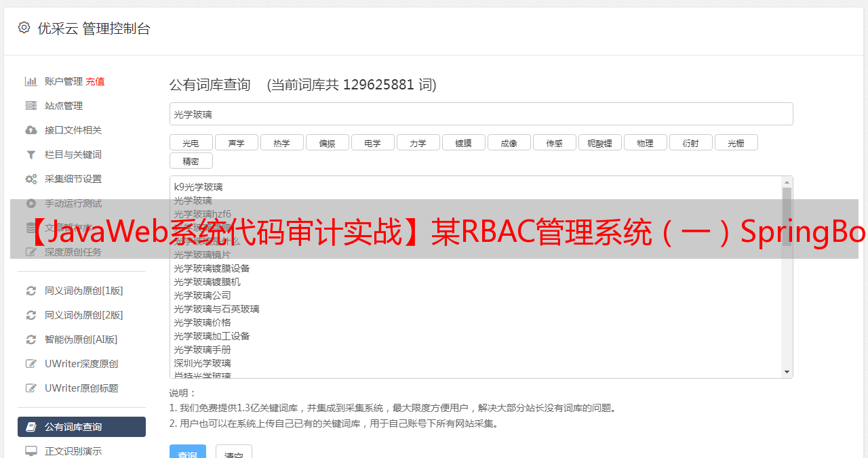Select 公有词库查询 in the sidebar
This screenshot has width=868, height=458.
pyautogui.click(x=81, y=427)
